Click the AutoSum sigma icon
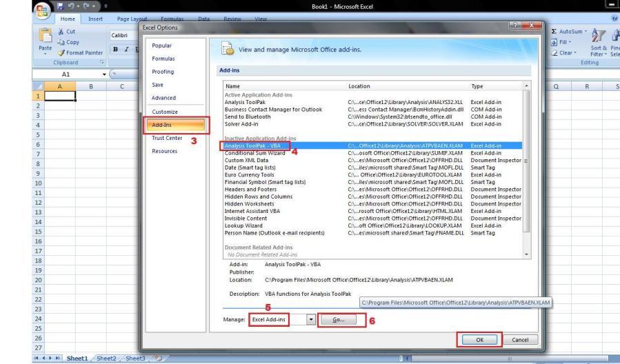The width and height of the screenshot is (620, 364). [x=554, y=31]
